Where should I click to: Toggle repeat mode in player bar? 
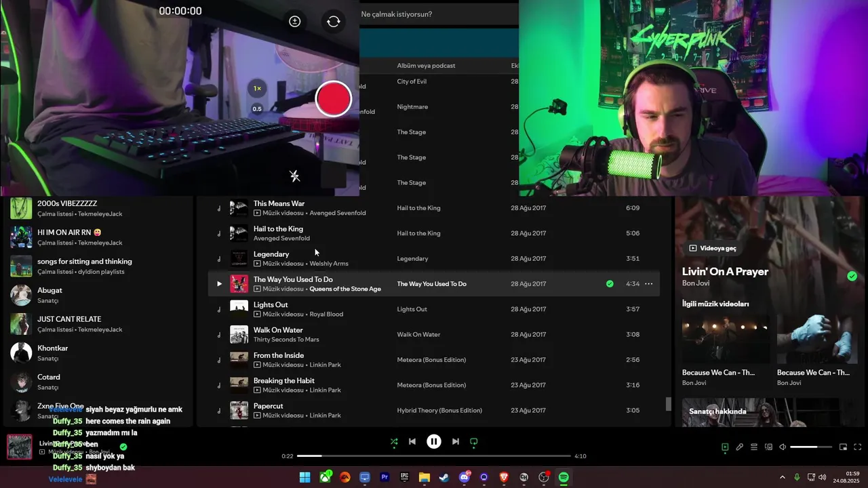click(x=474, y=441)
